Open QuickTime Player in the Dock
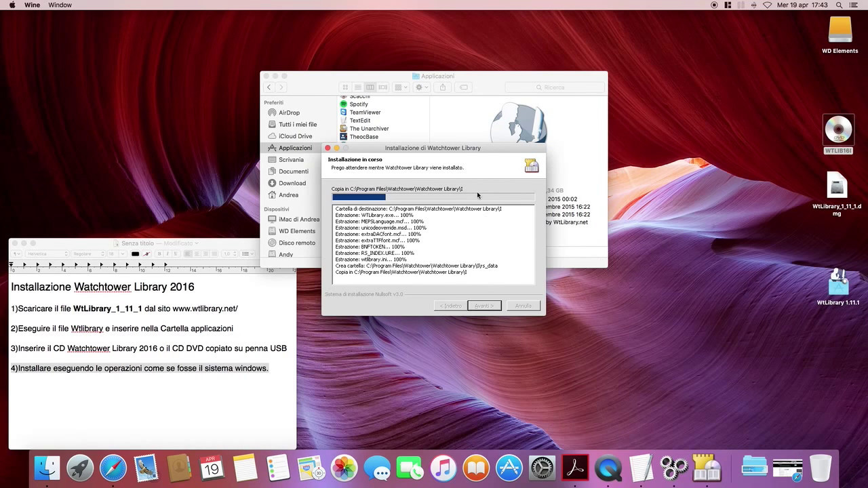The width and height of the screenshot is (868, 488). click(608, 468)
